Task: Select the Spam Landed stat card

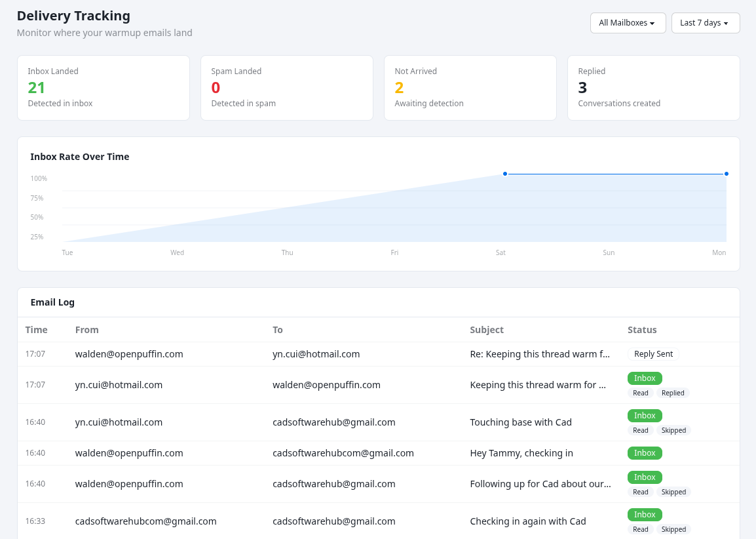Action: [286, 87]
